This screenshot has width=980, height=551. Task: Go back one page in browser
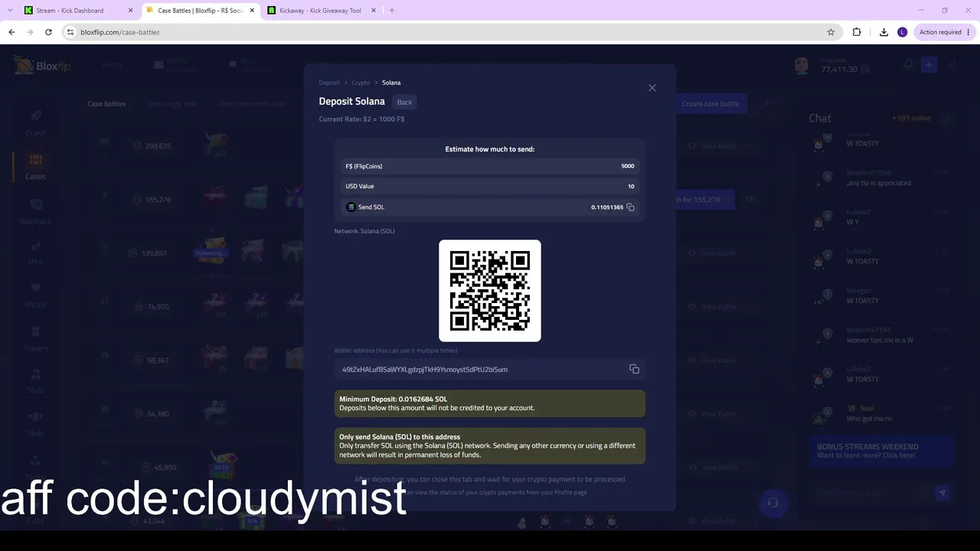11,32
